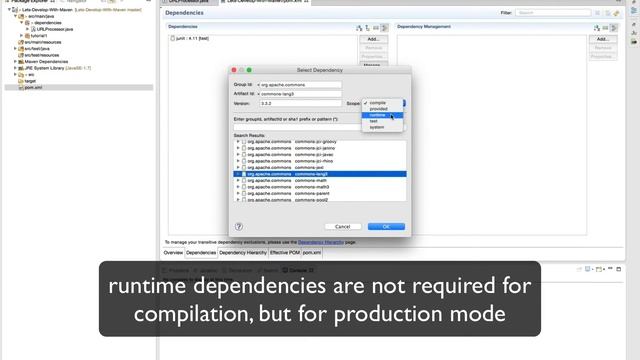Click Add button in Dependency Management section
The height and width of the screenshot is (360, 640).
coord(602,39)
